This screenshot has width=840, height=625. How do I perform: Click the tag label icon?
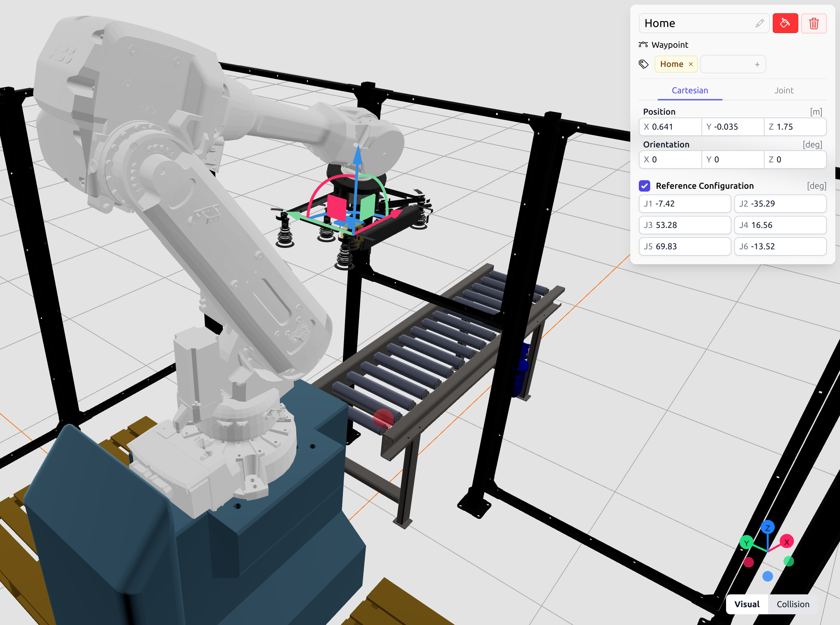click(643, 64)
